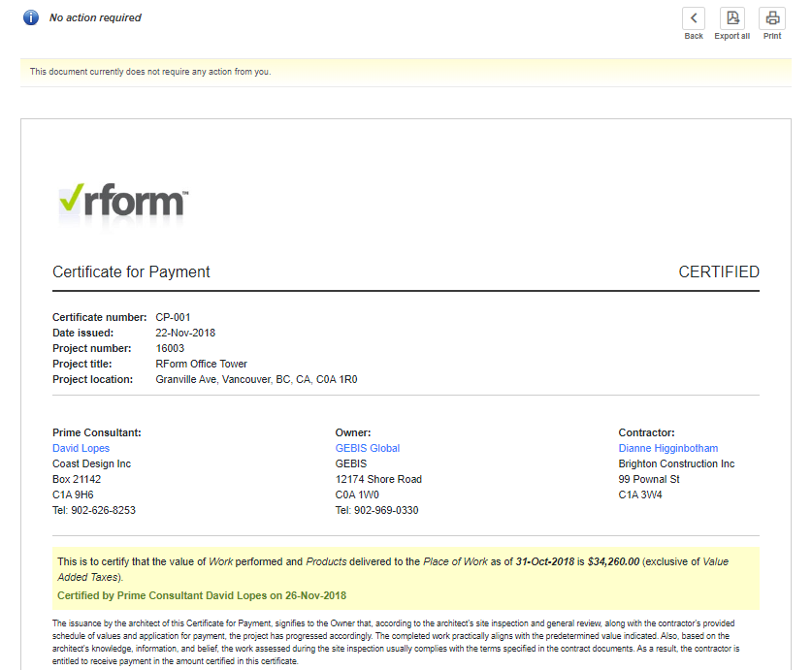Select Brighton Construction Inc name
Image resolution: width=812 pixels, height=670 pixels.
676,463
